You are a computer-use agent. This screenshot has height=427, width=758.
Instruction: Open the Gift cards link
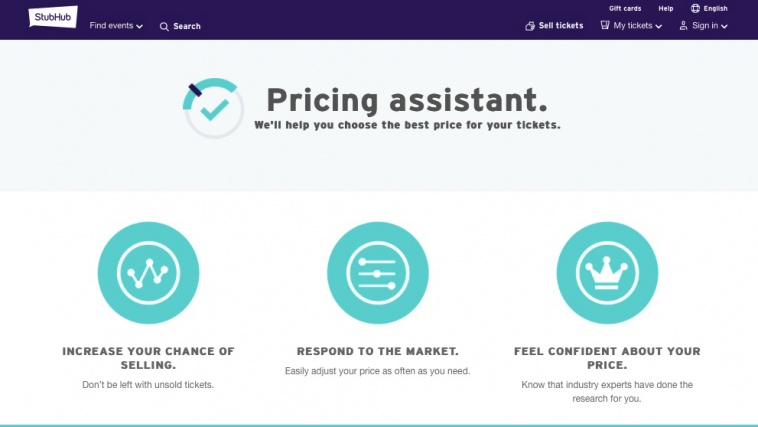[625, 8]
